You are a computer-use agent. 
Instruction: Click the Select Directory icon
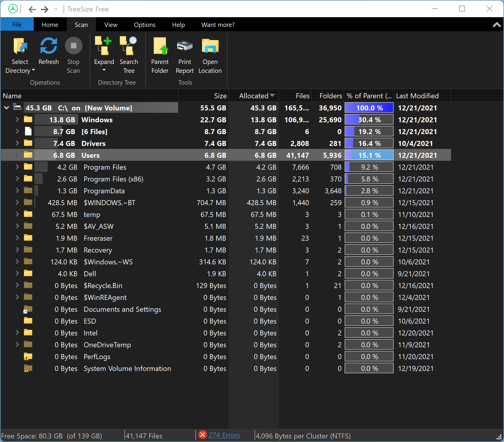click(x=20, y=46)
